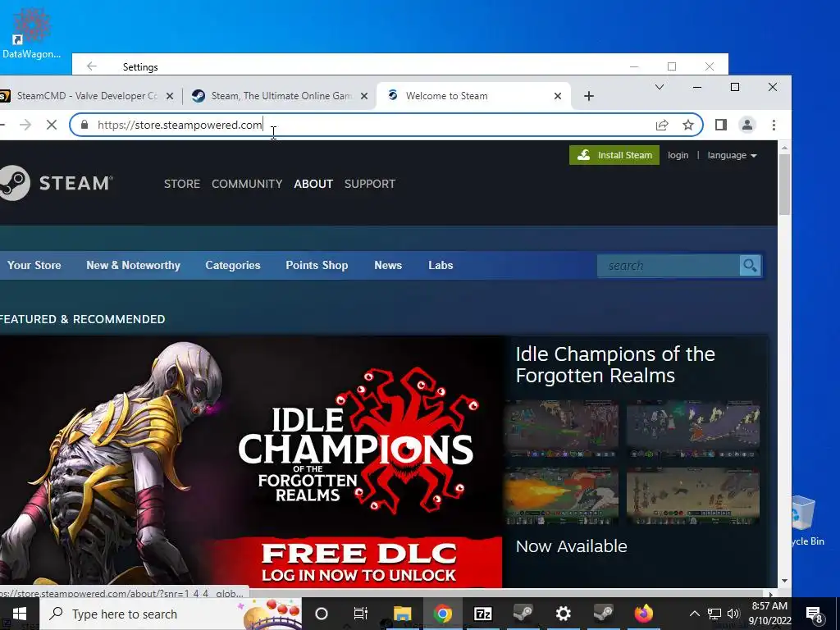Open the Steam login link
This screenshot has height=630, width=840.
(x=678, y=155)
